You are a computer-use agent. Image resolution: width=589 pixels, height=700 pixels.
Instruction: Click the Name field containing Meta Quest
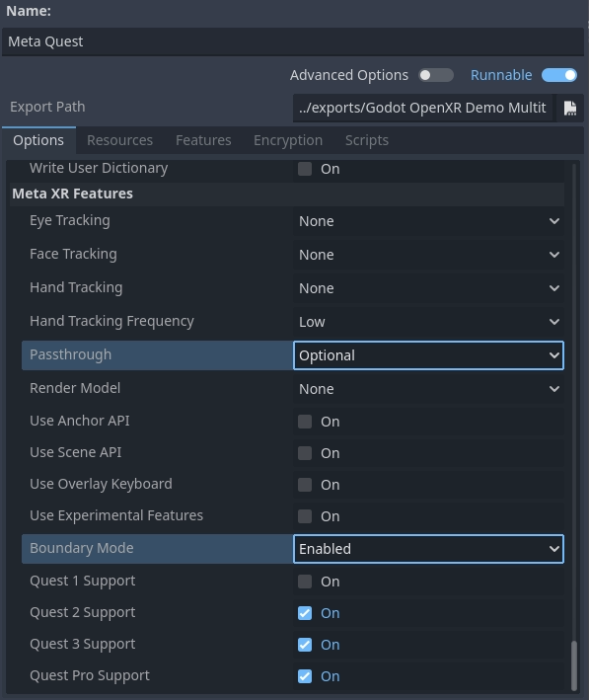(293, 41)
